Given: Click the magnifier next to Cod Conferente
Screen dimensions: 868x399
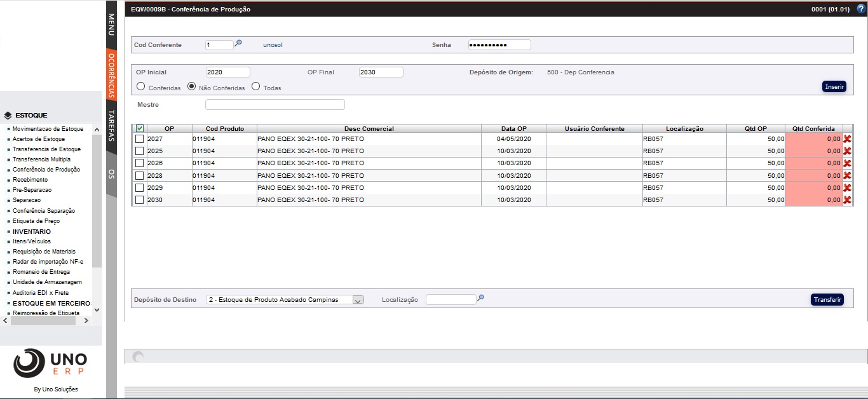Looking at the screenshot, I should click(238, 43).
